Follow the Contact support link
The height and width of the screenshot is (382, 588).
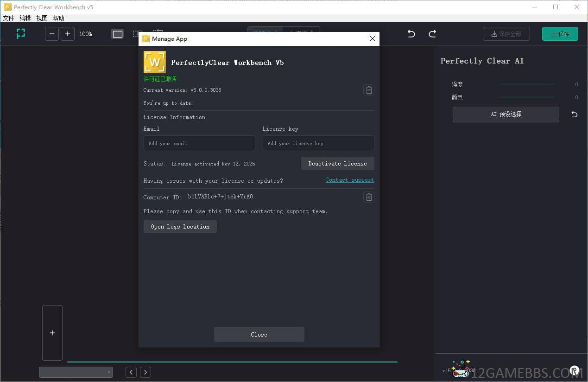pos(349,180)
